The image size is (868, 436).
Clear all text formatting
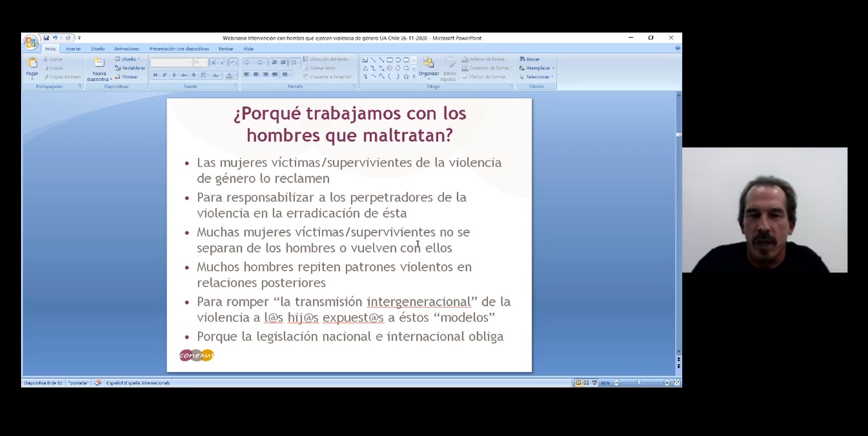click(233, 63)
